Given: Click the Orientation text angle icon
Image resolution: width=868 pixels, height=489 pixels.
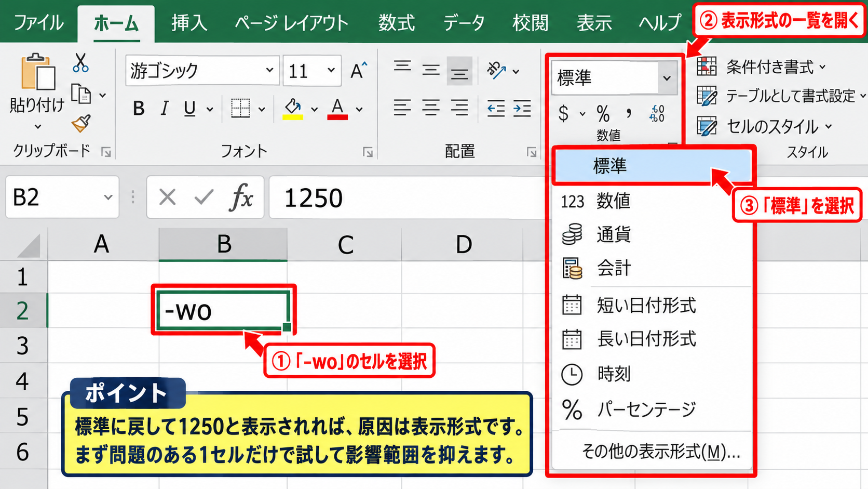Looking at the screenshot, I should pyautogui.click(x=496, y=70).
